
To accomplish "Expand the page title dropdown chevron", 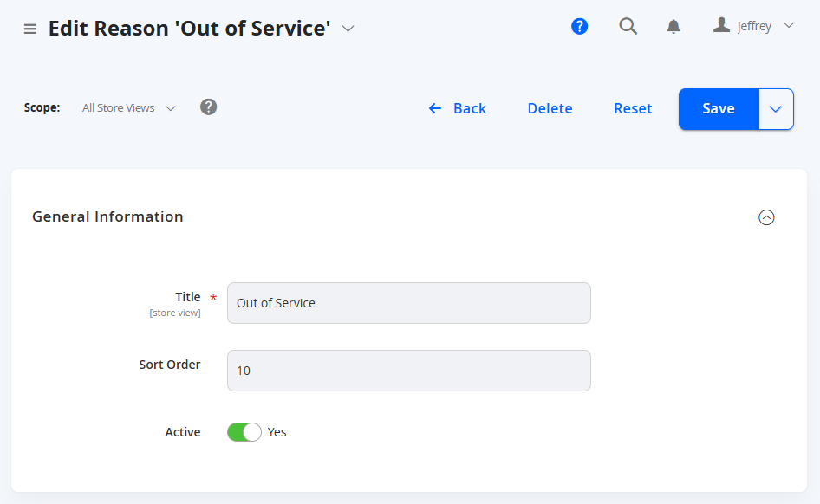I will [x=348, y=29].
